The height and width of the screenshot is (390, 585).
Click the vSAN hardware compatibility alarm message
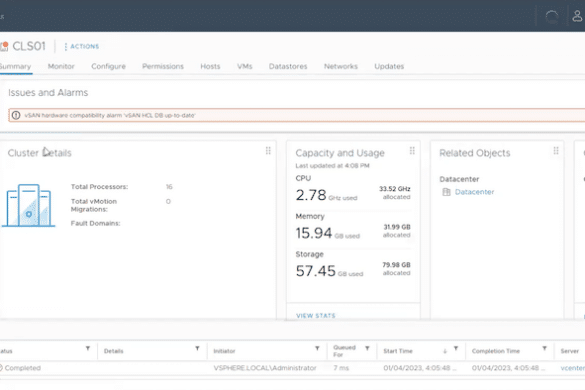click(110, 115)
